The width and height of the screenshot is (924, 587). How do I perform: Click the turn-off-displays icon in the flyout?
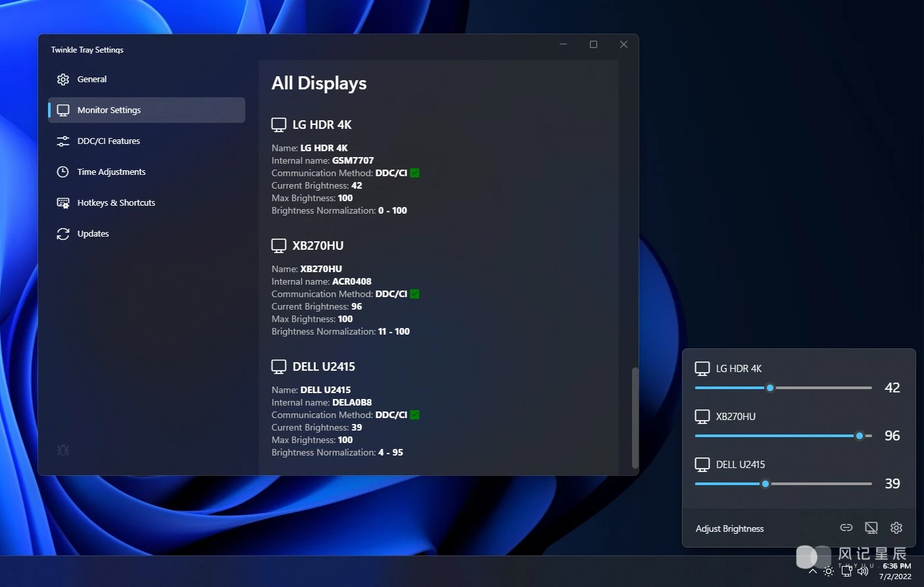(x=871, y=528)
